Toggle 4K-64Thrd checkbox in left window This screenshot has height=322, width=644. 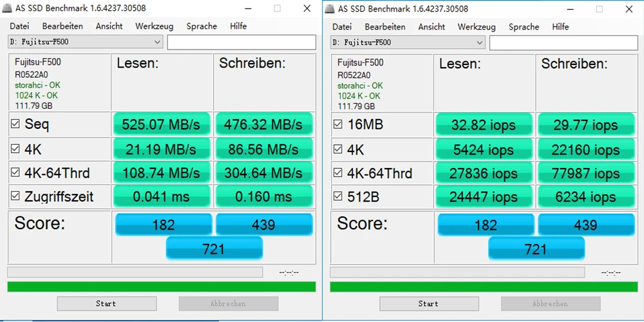click(x=15, y=173)
